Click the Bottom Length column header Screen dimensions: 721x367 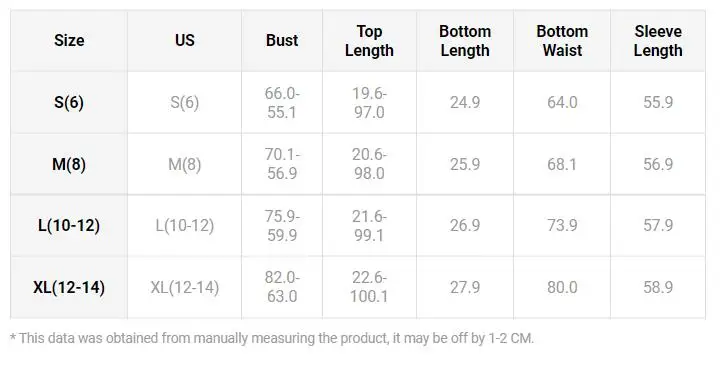pyautogui.click(x=465, y=40)
